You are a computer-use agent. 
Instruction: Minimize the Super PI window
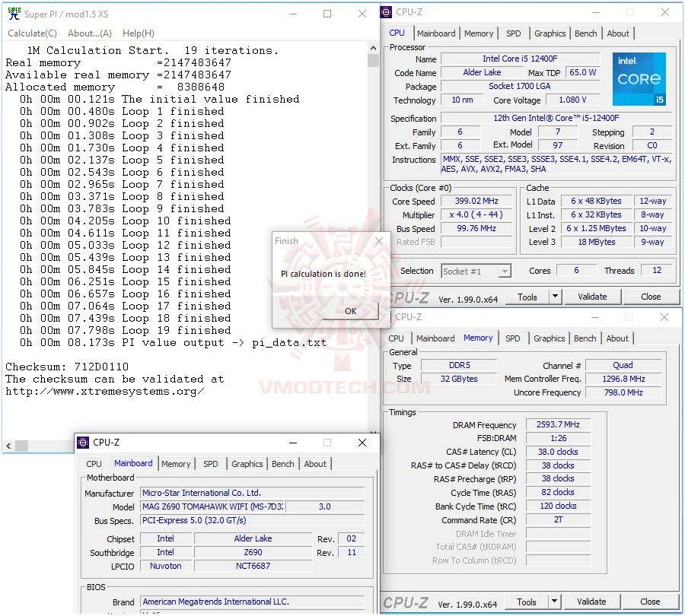click(293, 14)
